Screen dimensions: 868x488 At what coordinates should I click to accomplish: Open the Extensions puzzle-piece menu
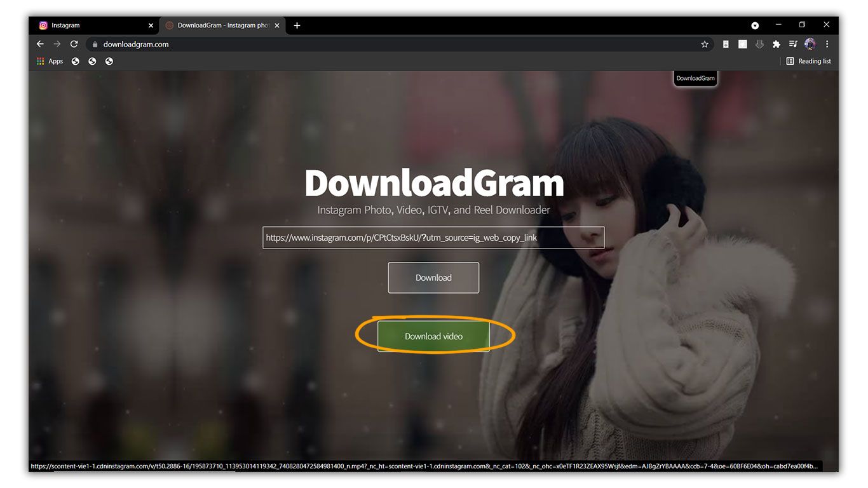point(776,44)
